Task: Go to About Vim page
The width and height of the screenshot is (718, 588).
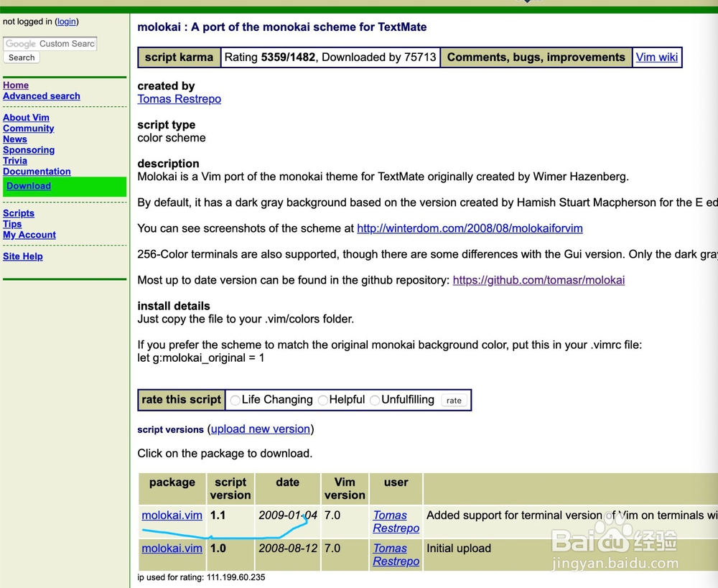Action: pyautogui.click(x=26, y=118)
